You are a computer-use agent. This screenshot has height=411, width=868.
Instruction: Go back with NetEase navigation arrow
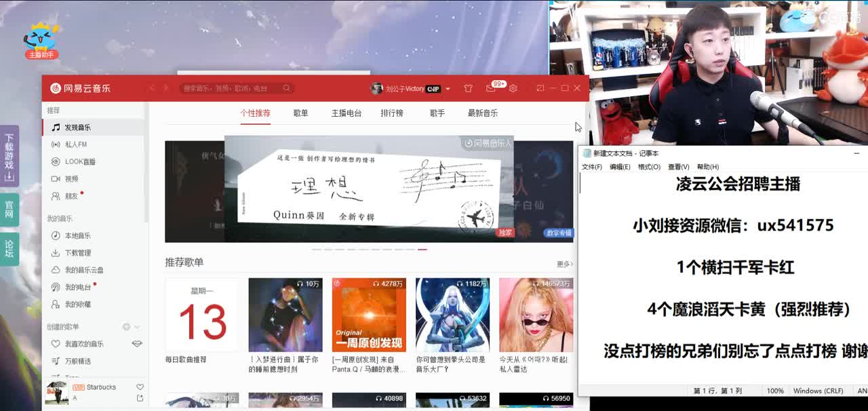pos(152,88)
